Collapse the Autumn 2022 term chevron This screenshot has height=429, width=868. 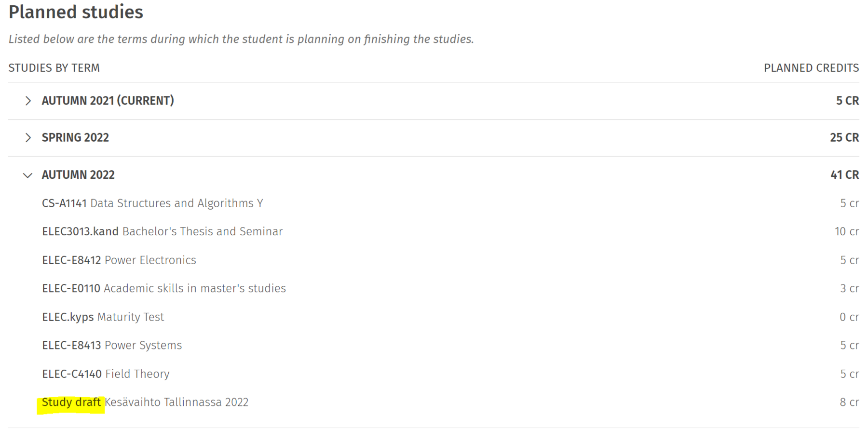(28, 175)
